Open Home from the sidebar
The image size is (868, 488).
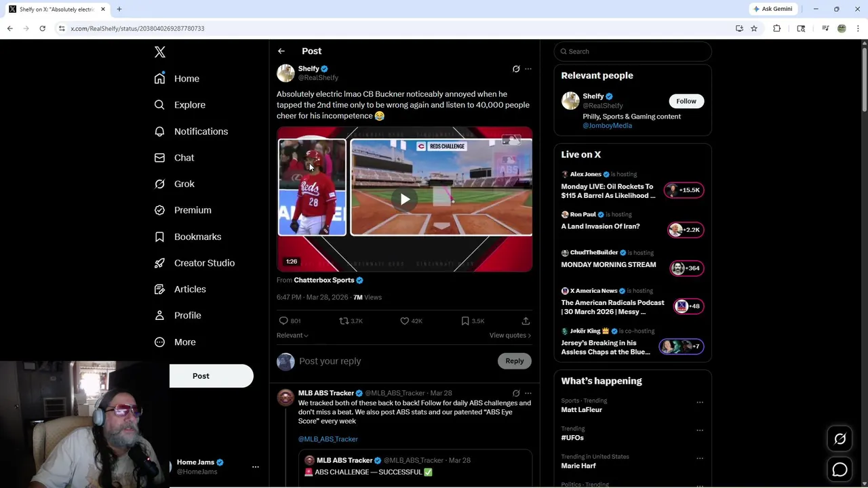click(177, 79)
